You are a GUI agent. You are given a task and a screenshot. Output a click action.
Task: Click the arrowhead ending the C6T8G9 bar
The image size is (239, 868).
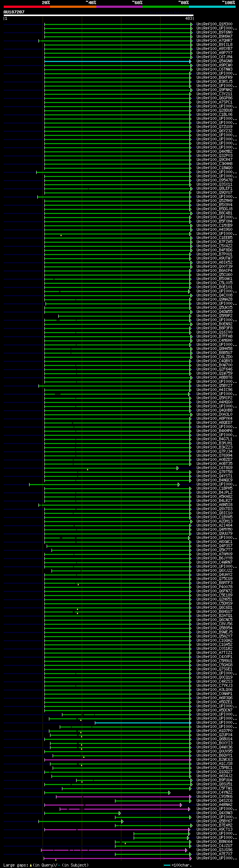[178, 468]
